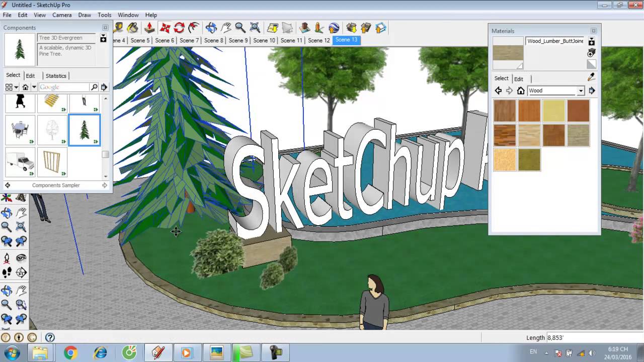This screenshot has width=644, height=362.
Task: Click the material name field Wood_Lumber_ButtJoined
Action: [555, 41]
